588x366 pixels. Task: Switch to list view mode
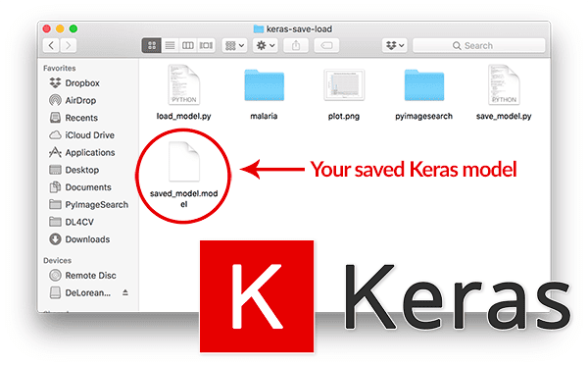(x=170, y=46)
